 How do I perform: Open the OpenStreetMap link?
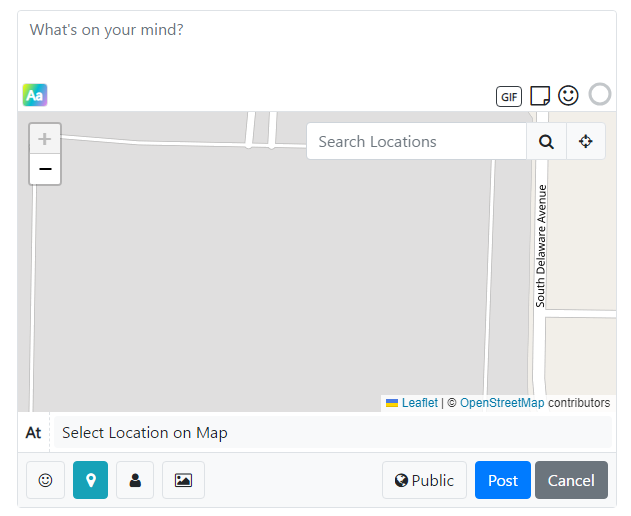coord(502,402)
